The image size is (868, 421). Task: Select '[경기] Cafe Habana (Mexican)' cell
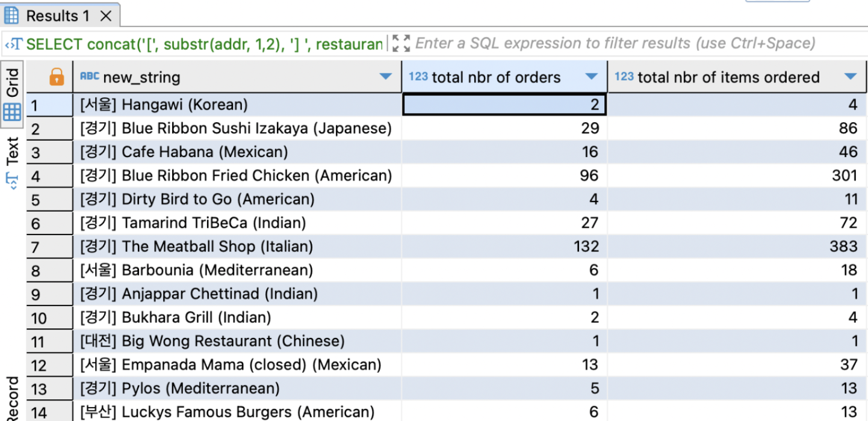pyautogui.click(x=237, y=152)
